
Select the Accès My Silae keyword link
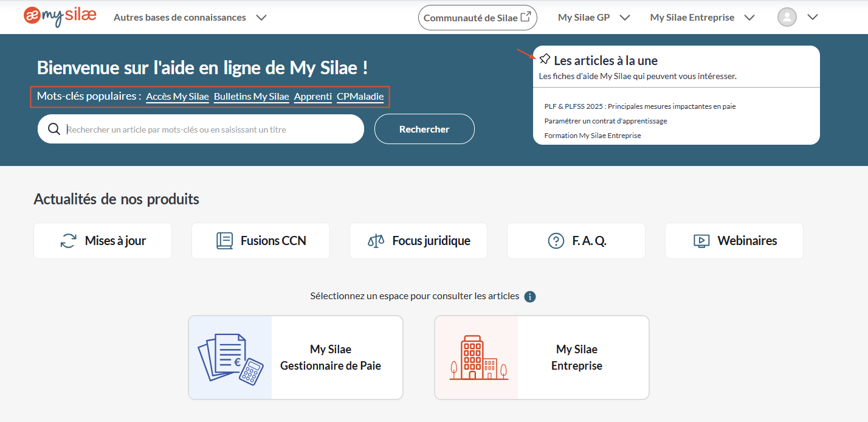coord(177,97)
